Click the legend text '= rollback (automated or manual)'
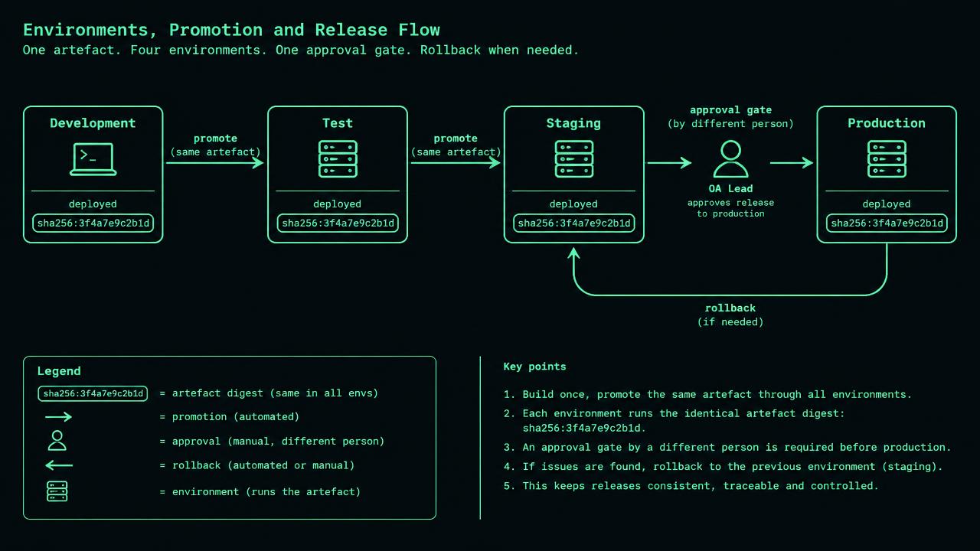Viewport: 980px width, 551px height. (257, 465)
